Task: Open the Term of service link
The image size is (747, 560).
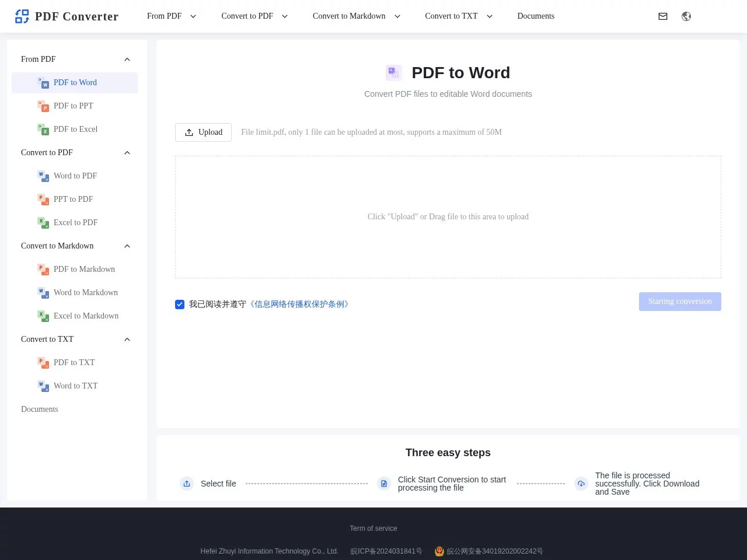Action: point(373,528)
